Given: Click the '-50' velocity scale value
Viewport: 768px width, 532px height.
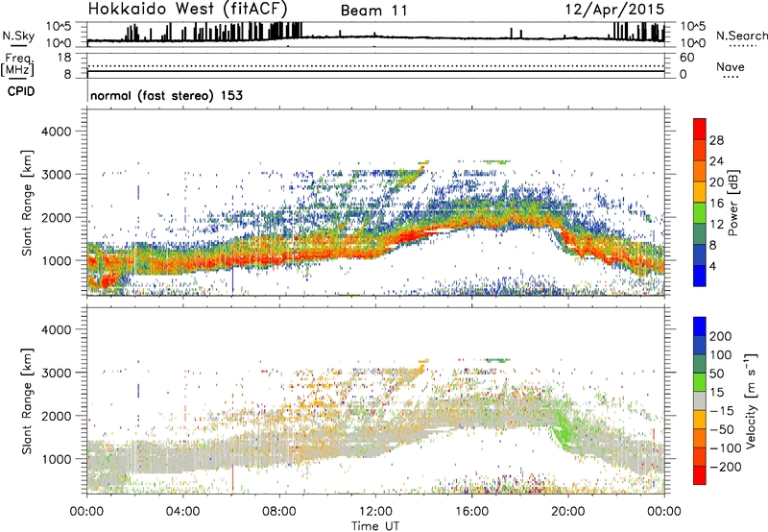Looking at the screenshot, I should click(722, 429).
